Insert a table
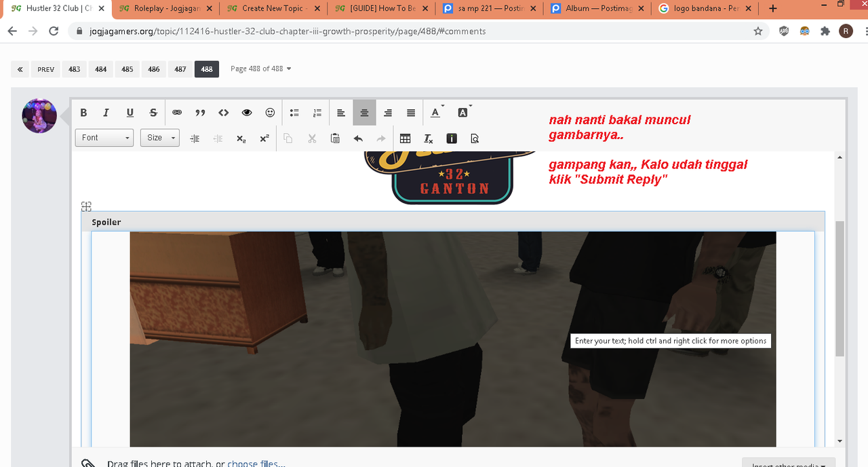This screenshot has height=467, width=868. tap(406, 138)
